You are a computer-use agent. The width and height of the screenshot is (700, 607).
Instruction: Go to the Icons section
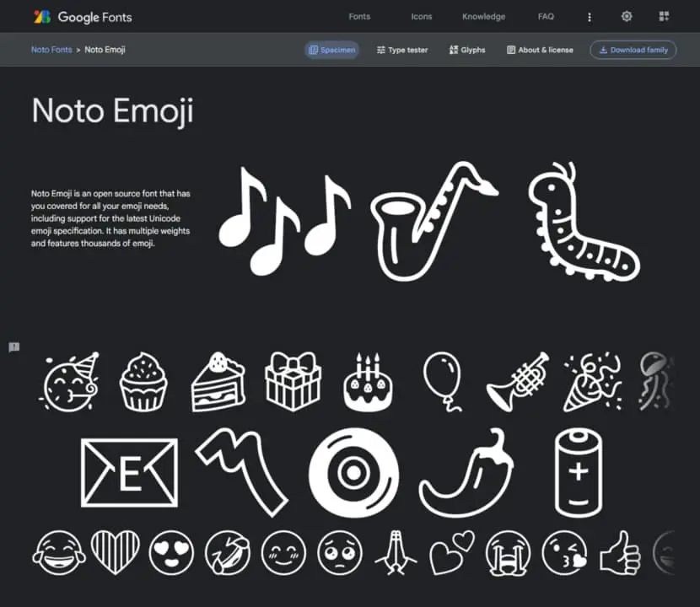tap(422, 17)
